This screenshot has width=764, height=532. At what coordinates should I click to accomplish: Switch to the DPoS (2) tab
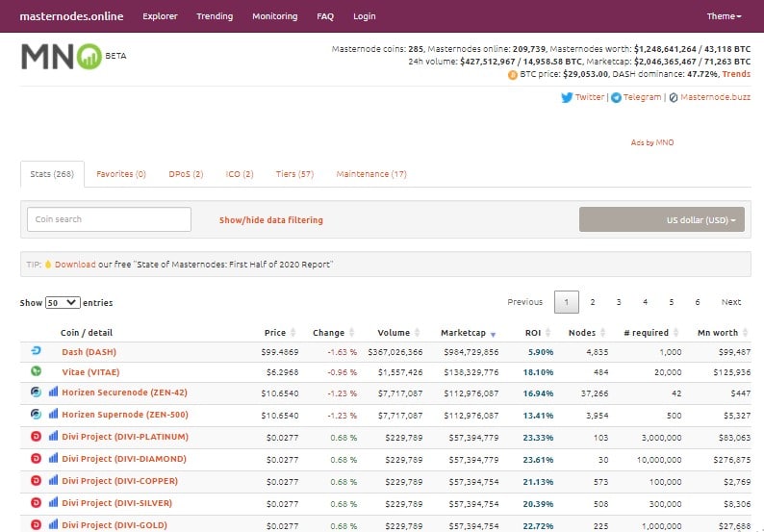click(x=186, y=174)
